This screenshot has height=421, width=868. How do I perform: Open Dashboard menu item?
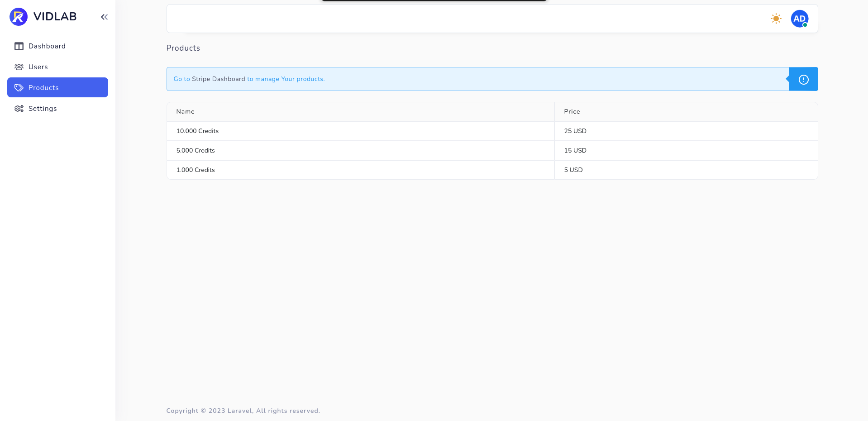tap(57, 46)
